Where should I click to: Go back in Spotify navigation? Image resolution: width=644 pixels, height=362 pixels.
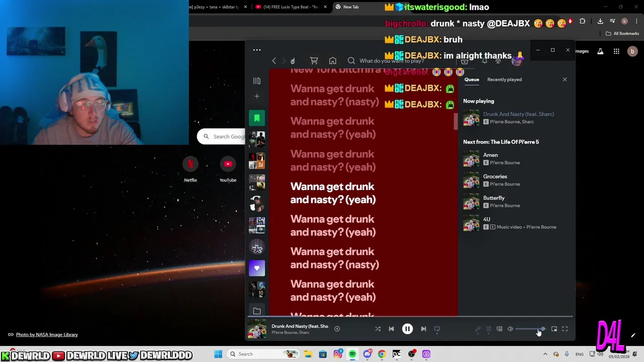274,61
